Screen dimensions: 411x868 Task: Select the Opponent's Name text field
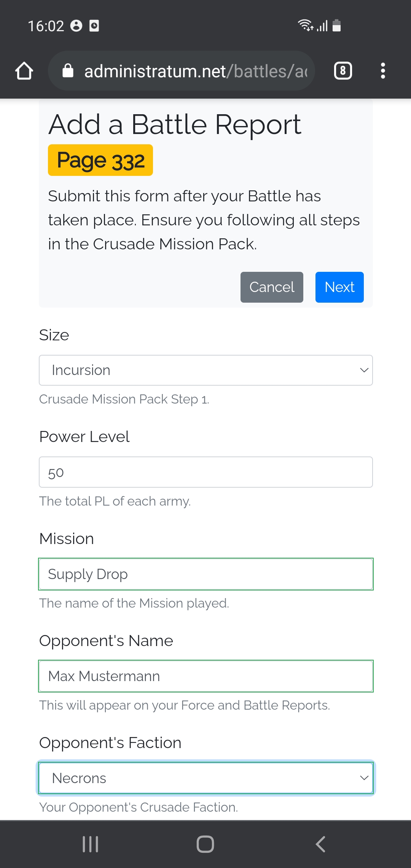[x=205, y=676]
